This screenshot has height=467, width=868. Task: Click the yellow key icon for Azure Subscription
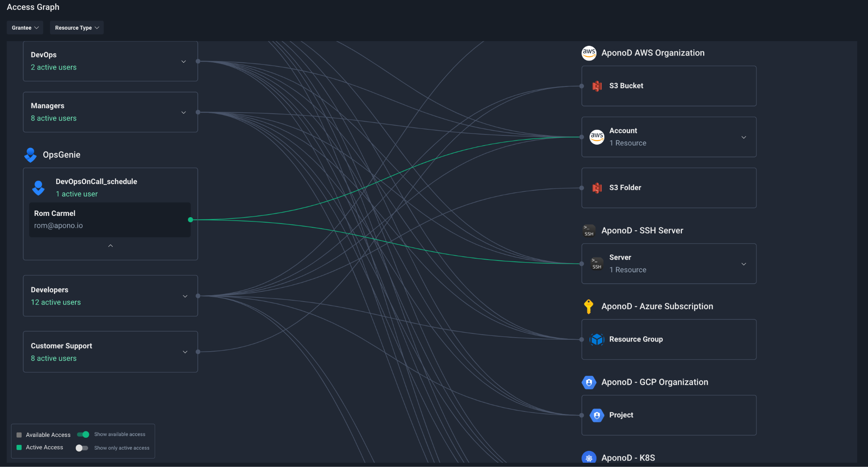tap(589, 306)
